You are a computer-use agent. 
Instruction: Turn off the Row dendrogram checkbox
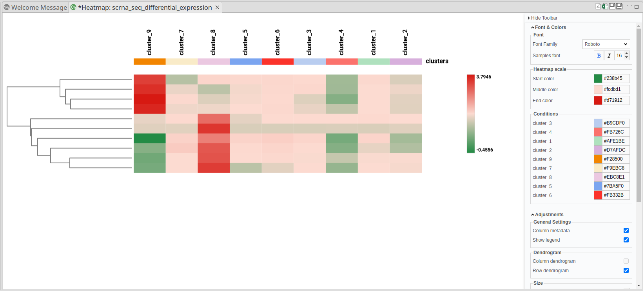tap(626, 271)
